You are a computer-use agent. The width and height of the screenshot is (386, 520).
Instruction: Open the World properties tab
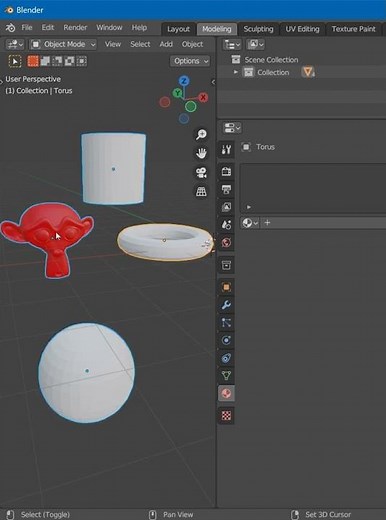coord(226,242)
